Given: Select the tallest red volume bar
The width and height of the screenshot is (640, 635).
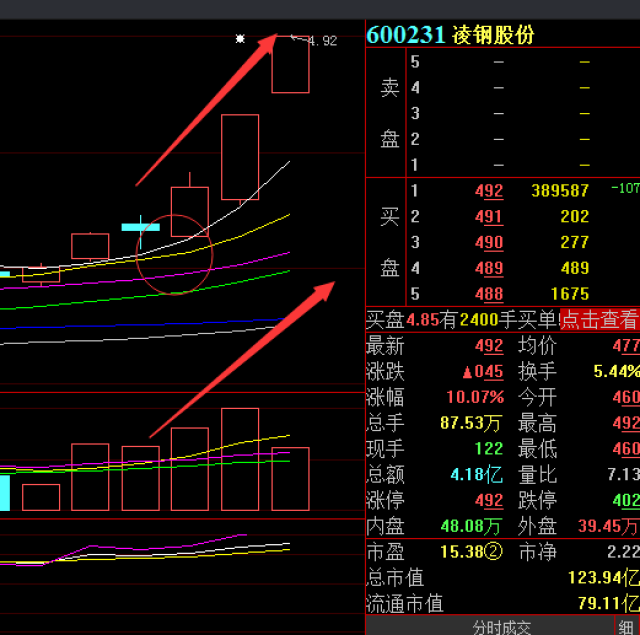Looking at the screenshot, I should coord(240,459).
